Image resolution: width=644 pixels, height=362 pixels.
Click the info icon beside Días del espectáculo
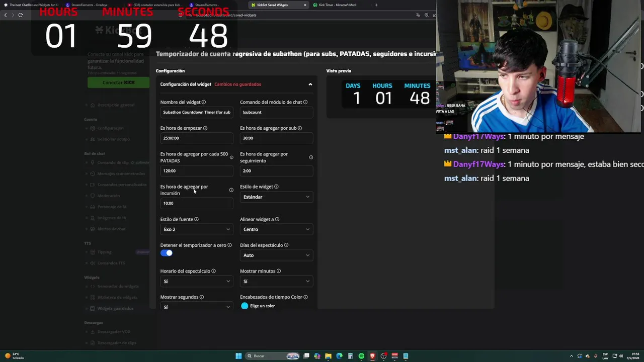point(286,245)
